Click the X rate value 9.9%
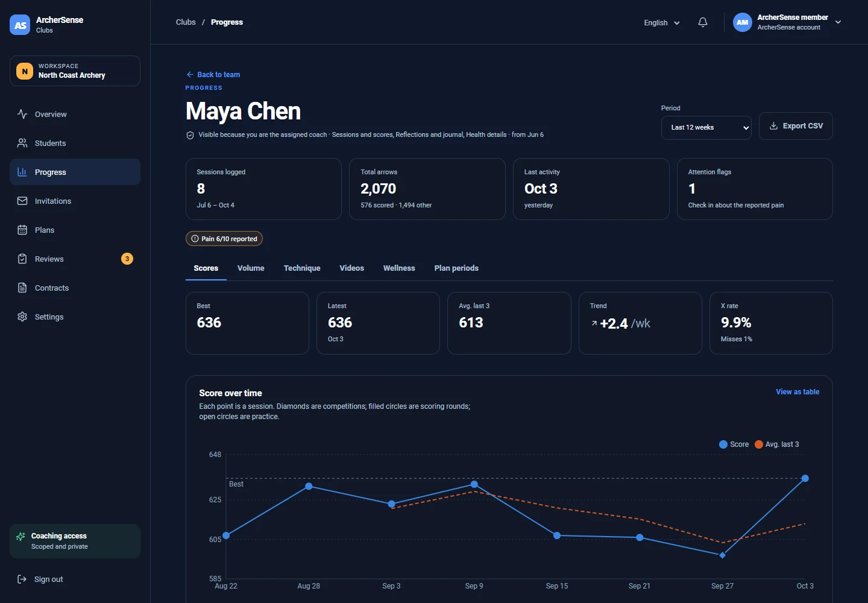 (x=736, y=323)
